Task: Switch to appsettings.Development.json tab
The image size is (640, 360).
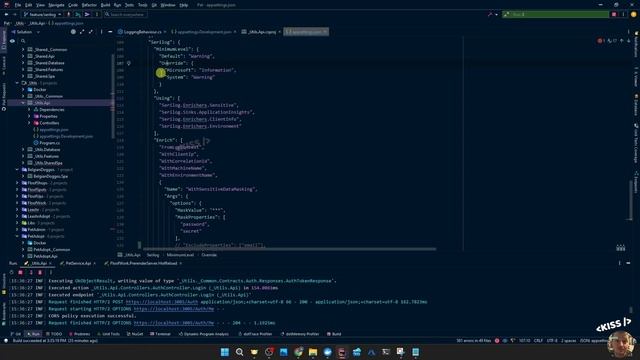Action: coord(203,32)
